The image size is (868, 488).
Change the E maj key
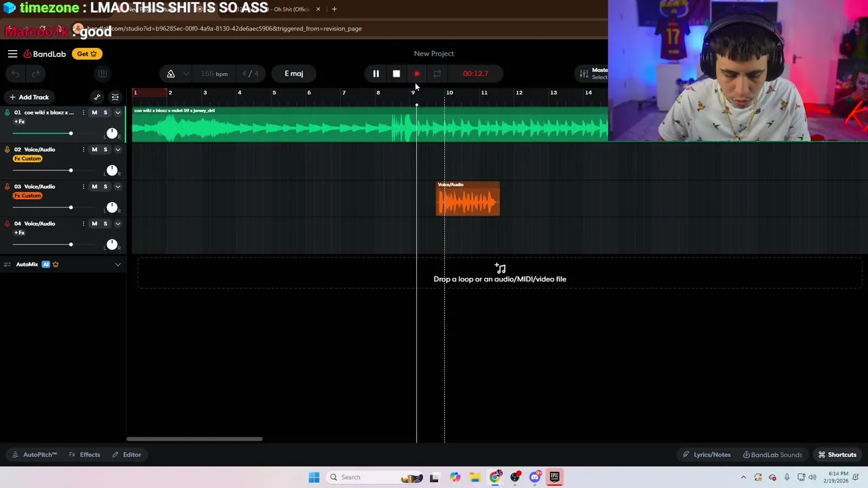[294, 73]
